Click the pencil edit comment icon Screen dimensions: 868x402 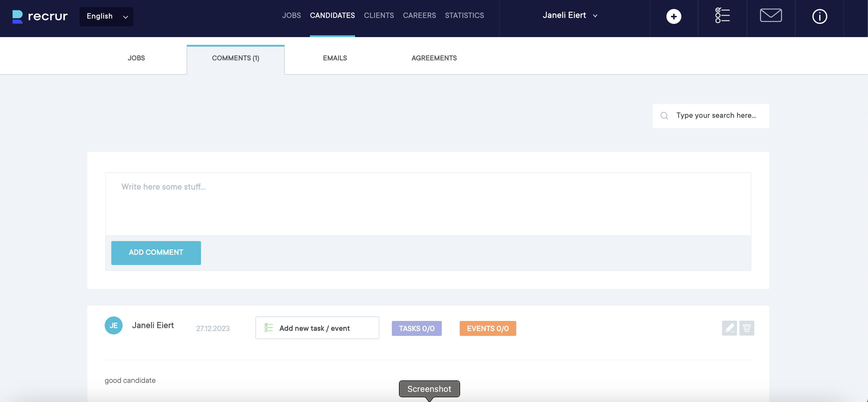[729, 328]
